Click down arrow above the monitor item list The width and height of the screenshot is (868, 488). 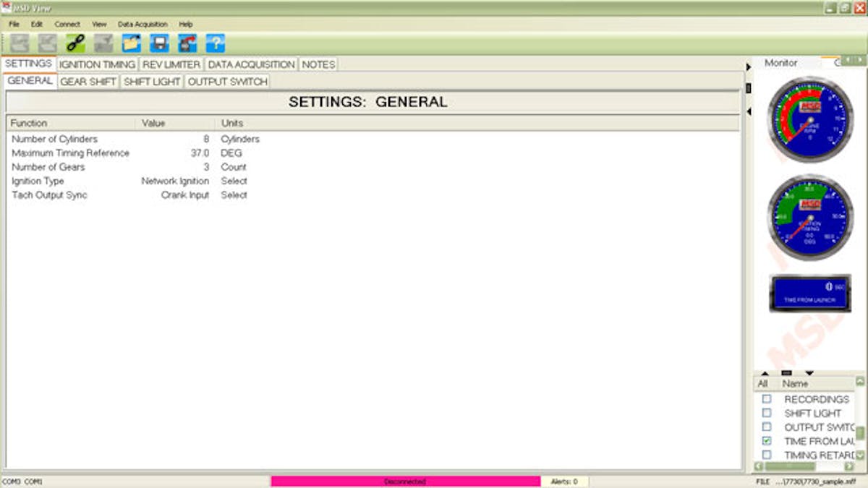click(809, 373)
